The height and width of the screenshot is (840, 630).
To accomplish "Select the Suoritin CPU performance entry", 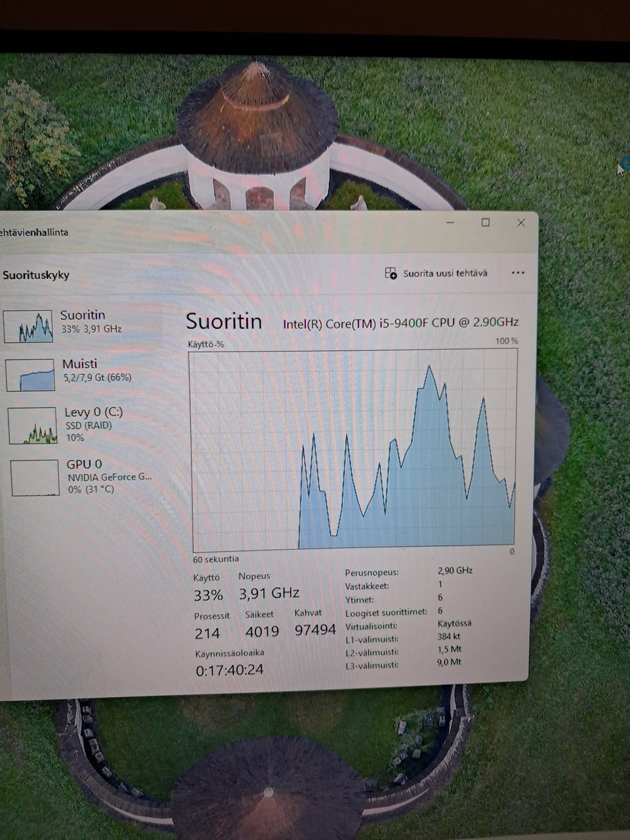I will click(82, 325).
